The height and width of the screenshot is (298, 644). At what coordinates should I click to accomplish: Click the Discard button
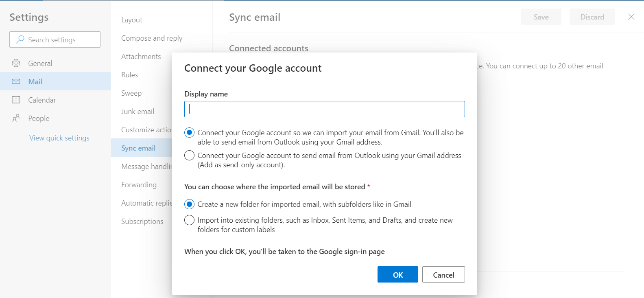(592, 17)
